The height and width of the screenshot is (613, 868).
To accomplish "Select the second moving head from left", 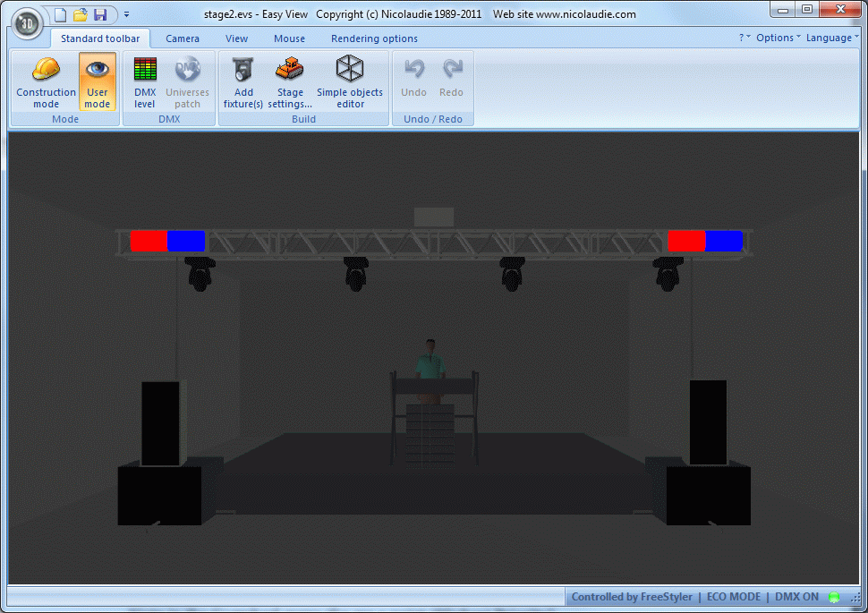I will pyautogui.click(x=356, y=274).
